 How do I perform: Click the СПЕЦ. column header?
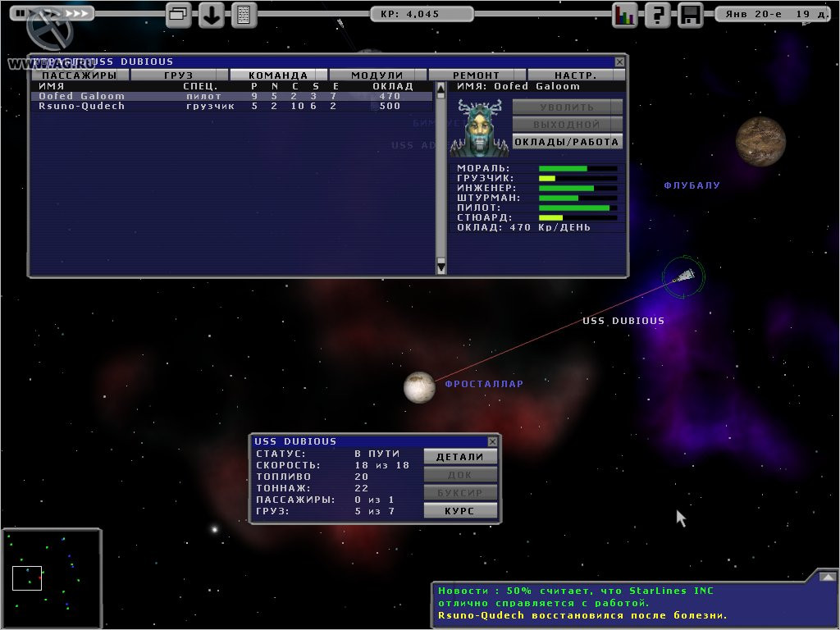point(200,86)
